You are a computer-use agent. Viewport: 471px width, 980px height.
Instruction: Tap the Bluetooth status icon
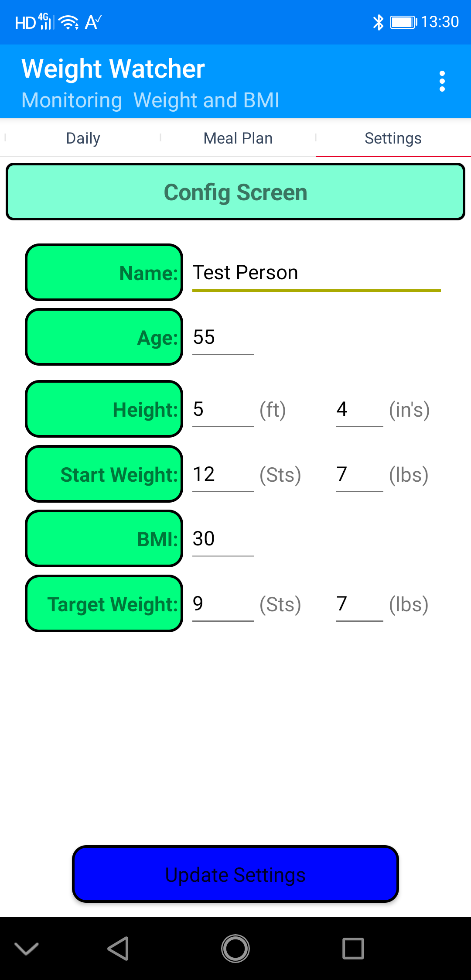(x=378, y=22)
